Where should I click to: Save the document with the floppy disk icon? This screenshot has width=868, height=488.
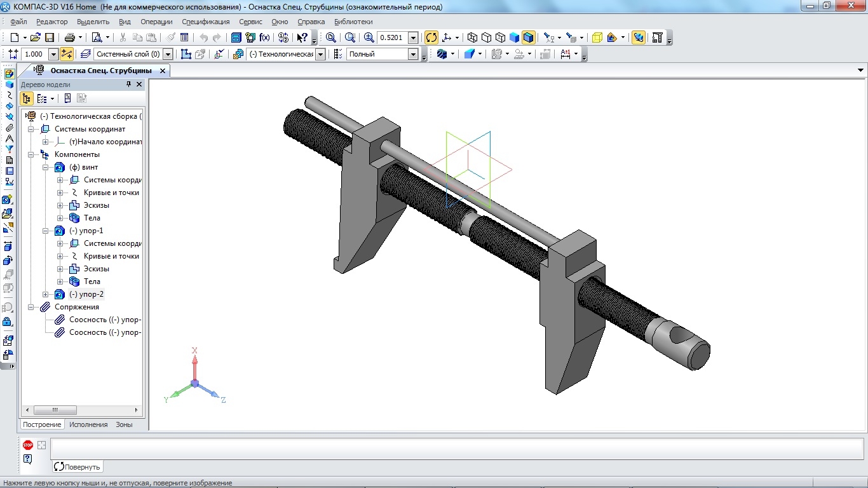coord(50,37)
